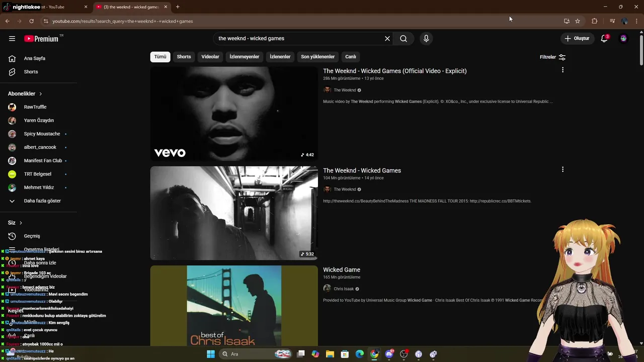The width and height of the screenshot is (644, 362).
Task: Click the media control icon in browser toolbar
Action: coord(612,21)
